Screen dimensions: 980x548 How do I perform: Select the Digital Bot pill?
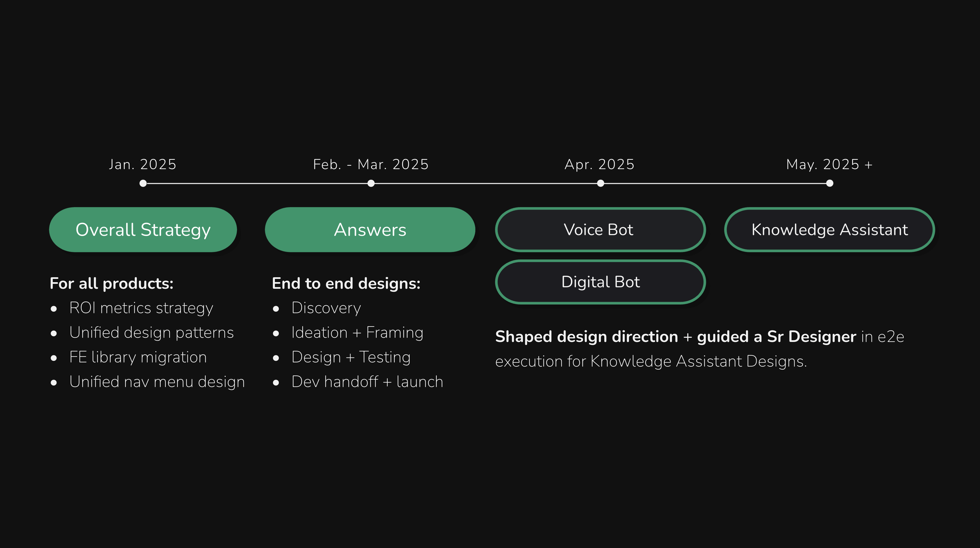pyautogui.click(x=600, y=282)
